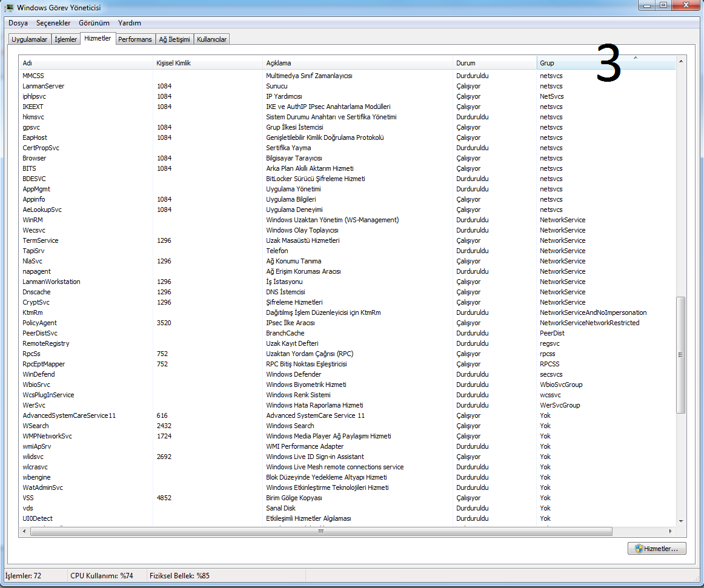The height and width of the screenshot is (588, 704).
Task: Select the PolicyAgent service row
Action: 347,323
